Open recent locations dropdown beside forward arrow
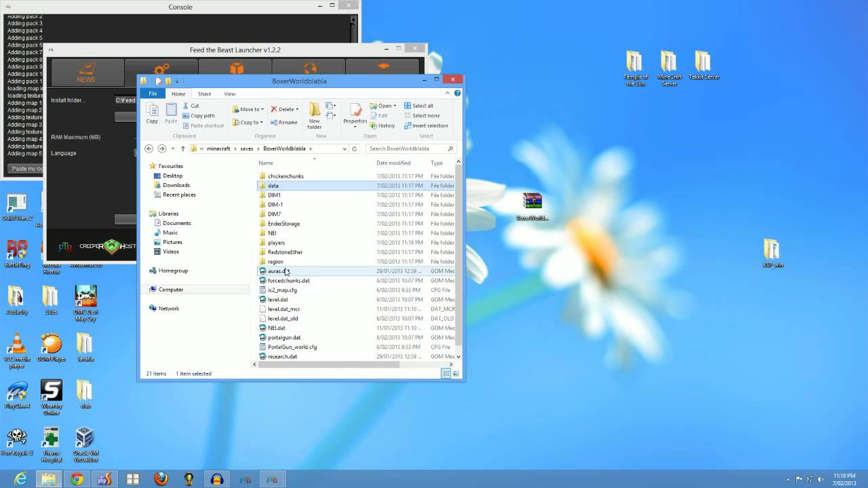Screen dimensions: 868x488 [x=172, y=148]
